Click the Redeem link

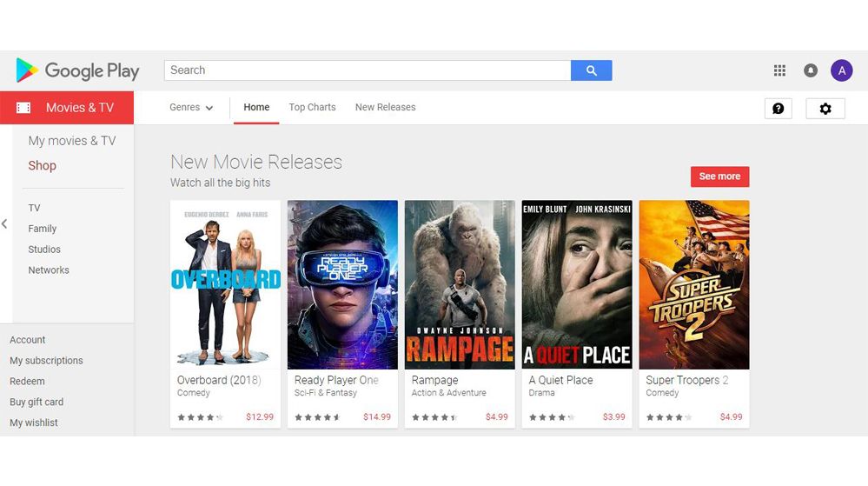point(27,382)
